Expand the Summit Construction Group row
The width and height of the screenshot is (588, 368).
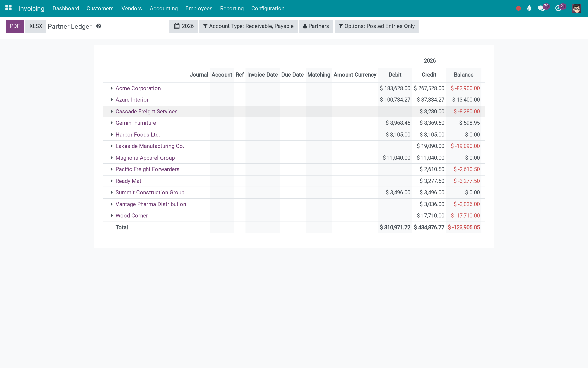click(112, 192)
